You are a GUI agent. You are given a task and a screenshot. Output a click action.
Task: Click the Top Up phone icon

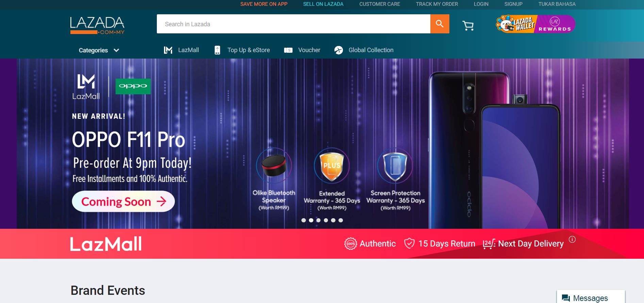[217, 50]
